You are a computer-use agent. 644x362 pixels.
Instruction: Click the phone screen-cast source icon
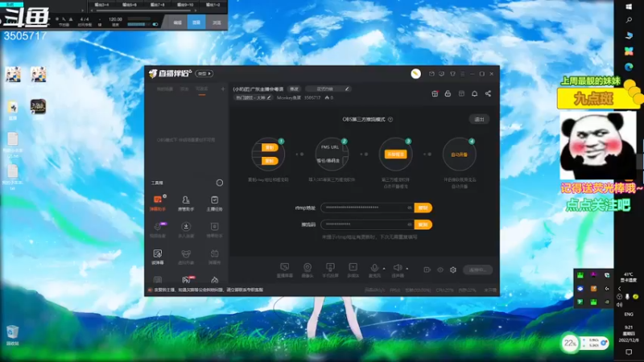330,267
